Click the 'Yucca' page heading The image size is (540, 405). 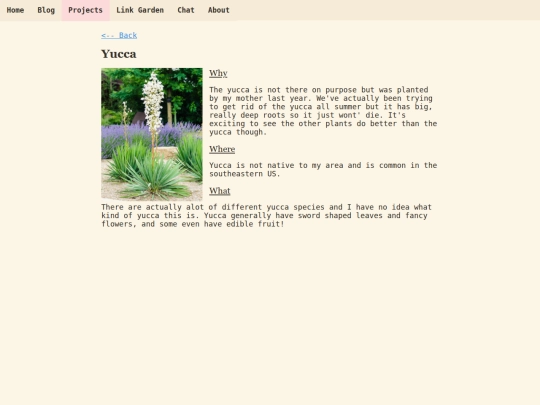coord(119,54)
